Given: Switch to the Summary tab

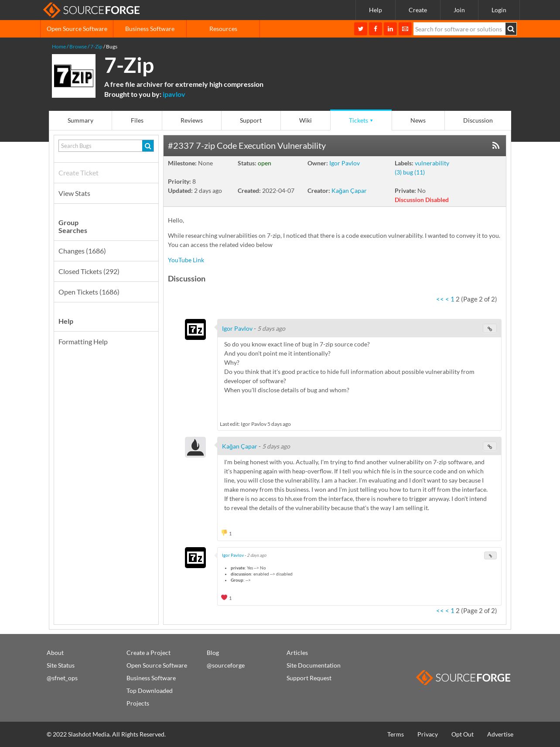Looking at the screenshot, I should pos(80,120).
